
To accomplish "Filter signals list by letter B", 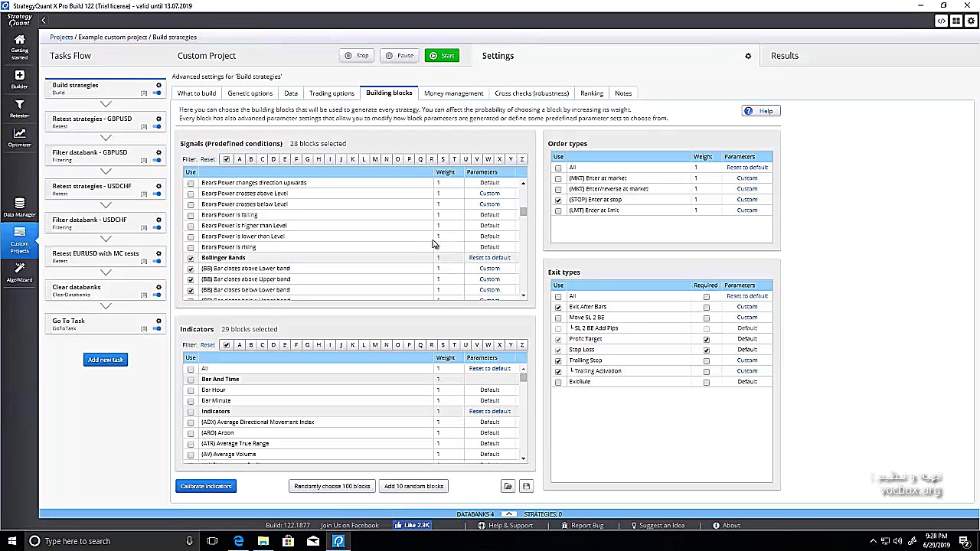I will pos(250,159).
